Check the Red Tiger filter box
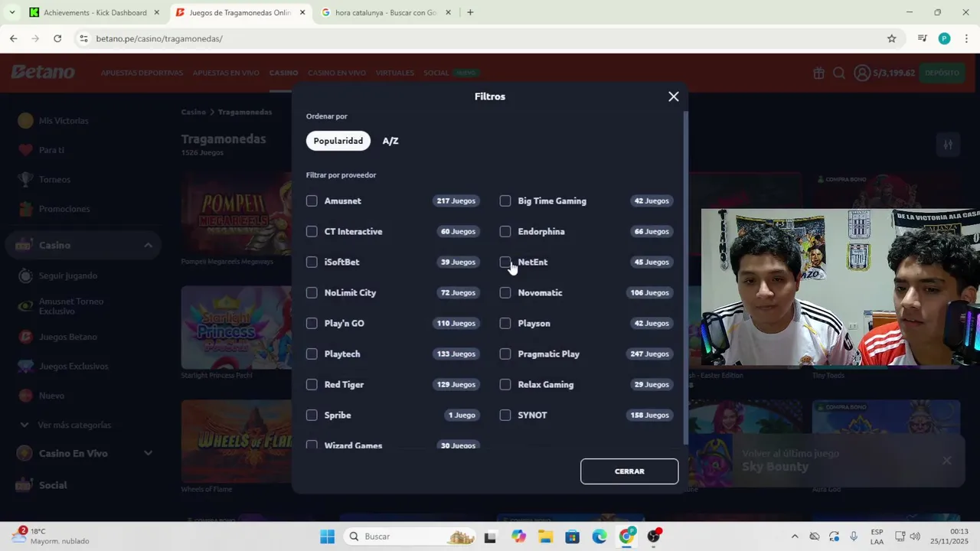Viewport: 980px width, 551px height. 312,384
